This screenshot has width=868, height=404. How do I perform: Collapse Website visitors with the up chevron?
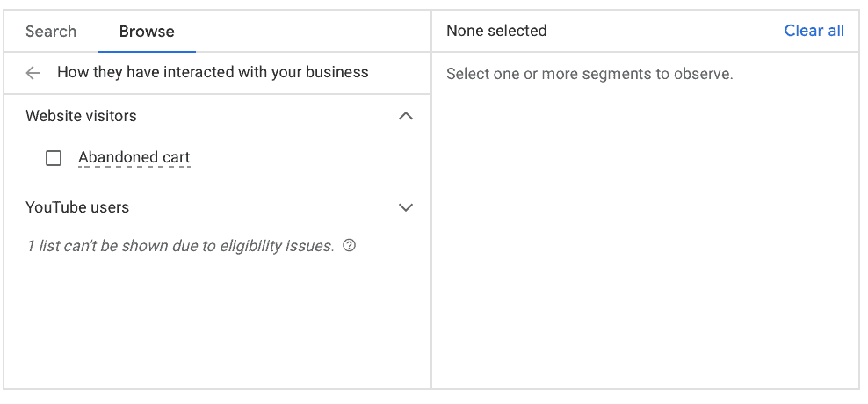tap(405, 116)
